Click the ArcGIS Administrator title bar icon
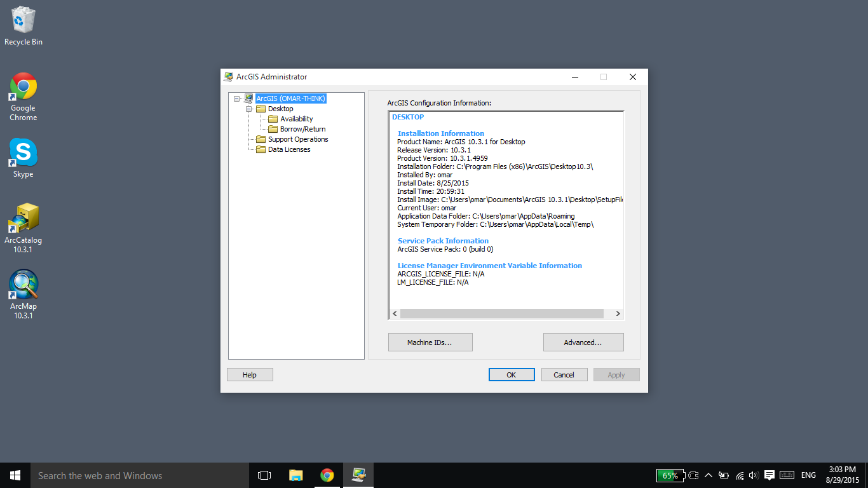The width and height of the screenshot is (868, 488). click(228, 77)
